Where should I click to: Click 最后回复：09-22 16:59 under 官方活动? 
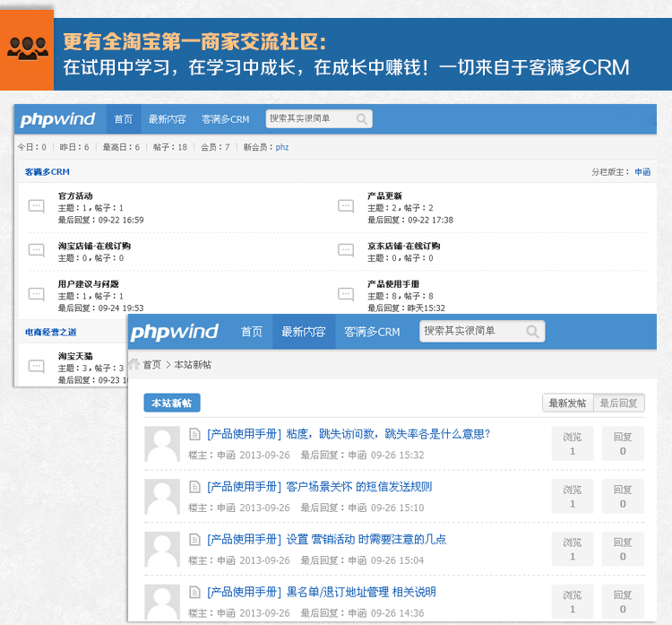(101, 220)
